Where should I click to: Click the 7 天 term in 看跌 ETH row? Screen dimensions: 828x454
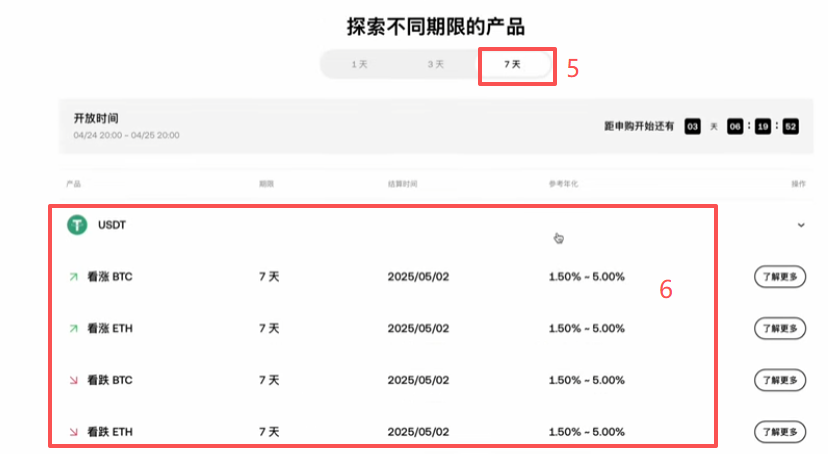pos(269,432)
